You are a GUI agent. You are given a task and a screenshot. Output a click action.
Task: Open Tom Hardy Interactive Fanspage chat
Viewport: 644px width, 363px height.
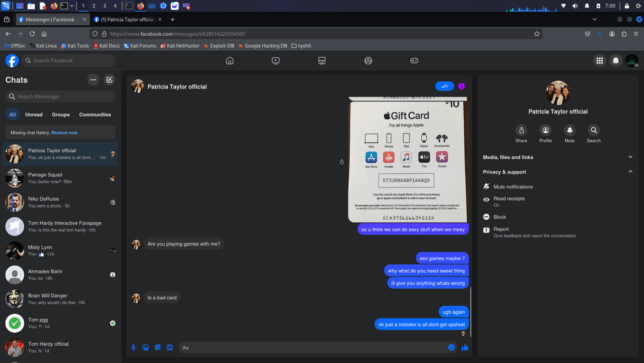[x=61, y=226]
